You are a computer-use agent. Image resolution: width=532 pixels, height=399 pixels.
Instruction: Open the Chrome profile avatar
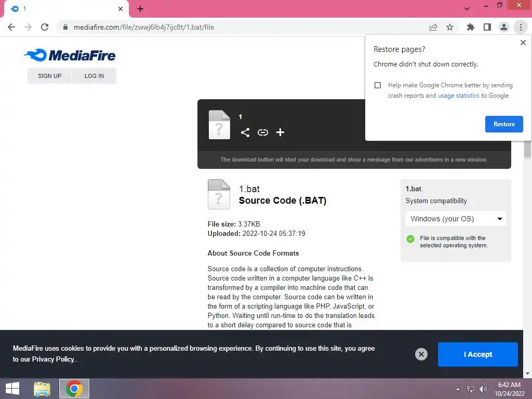(x=504, y=27)
